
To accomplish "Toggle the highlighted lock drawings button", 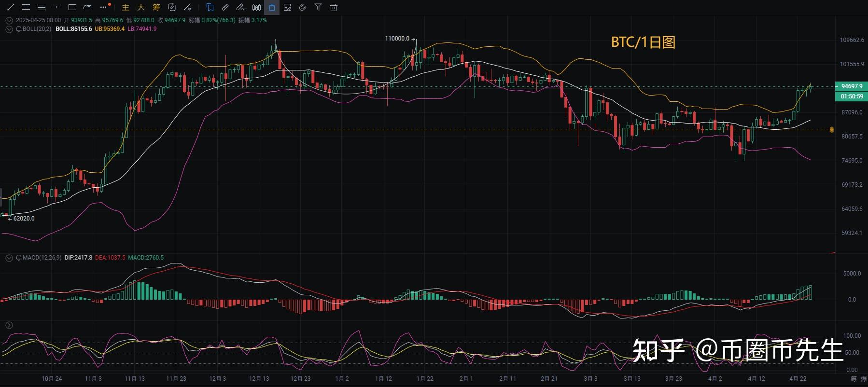I will coord(272,7).
